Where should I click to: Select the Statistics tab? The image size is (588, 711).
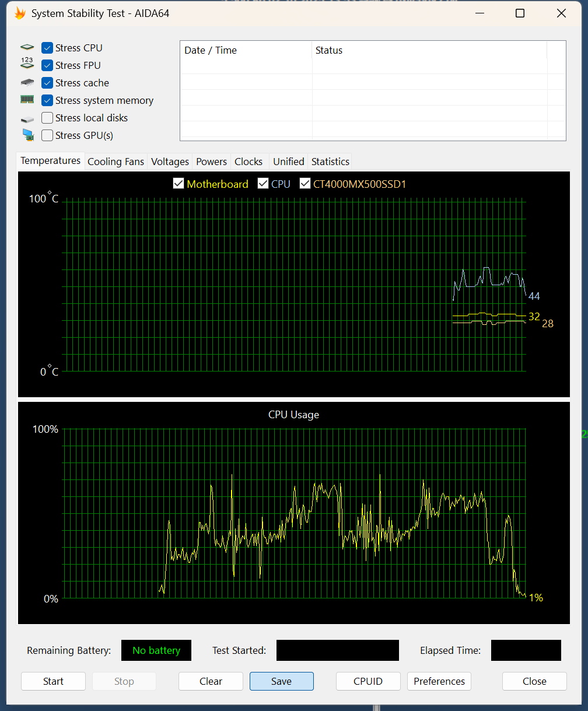coord(330,162)
